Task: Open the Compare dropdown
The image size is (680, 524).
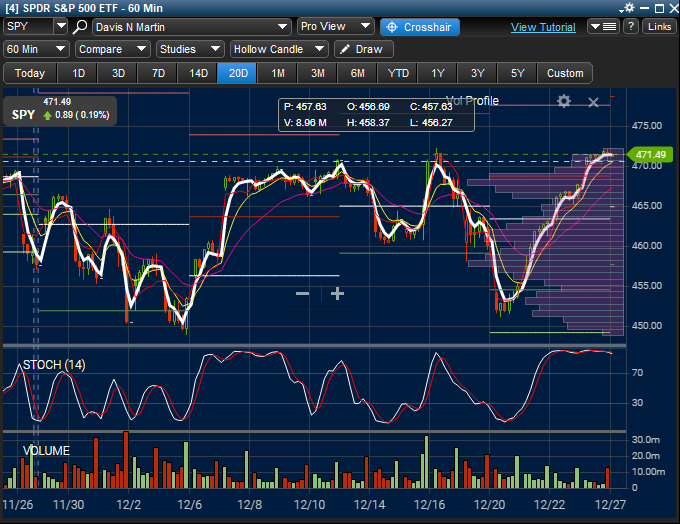Action: 112,49
